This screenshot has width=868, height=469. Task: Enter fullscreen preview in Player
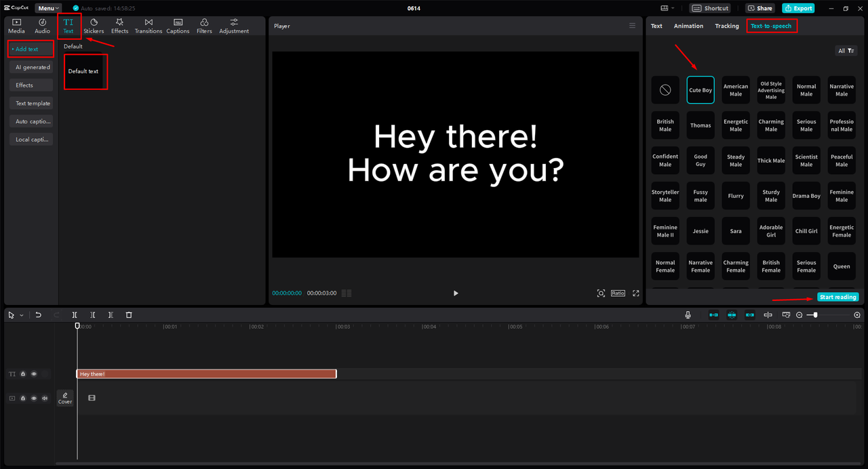pyautogui.click(x=635, y=293)
